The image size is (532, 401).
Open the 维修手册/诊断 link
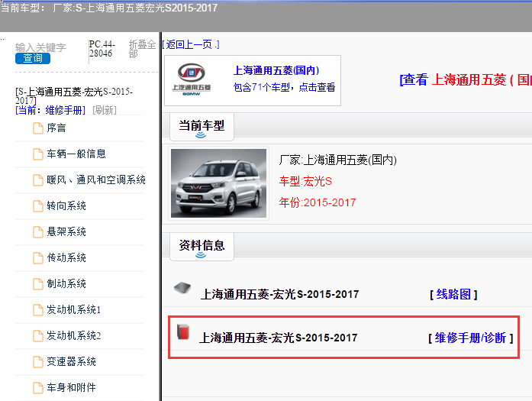coord(471,338)
